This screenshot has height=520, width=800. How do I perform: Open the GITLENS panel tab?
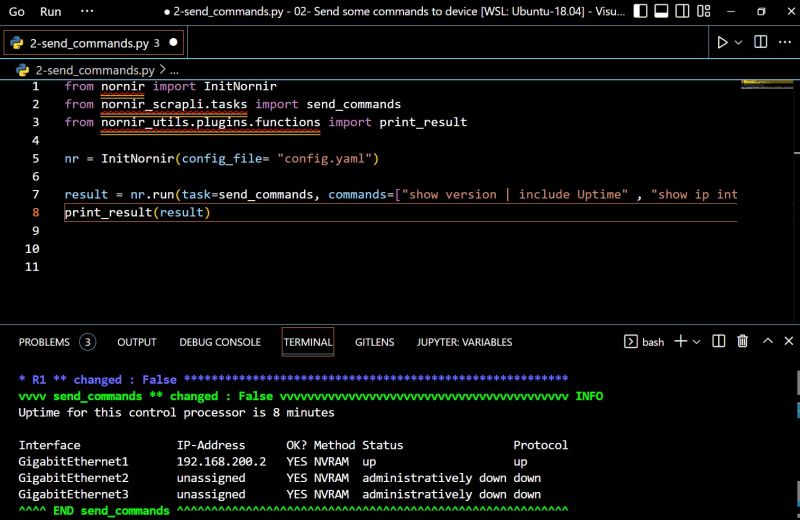[374, 342]
